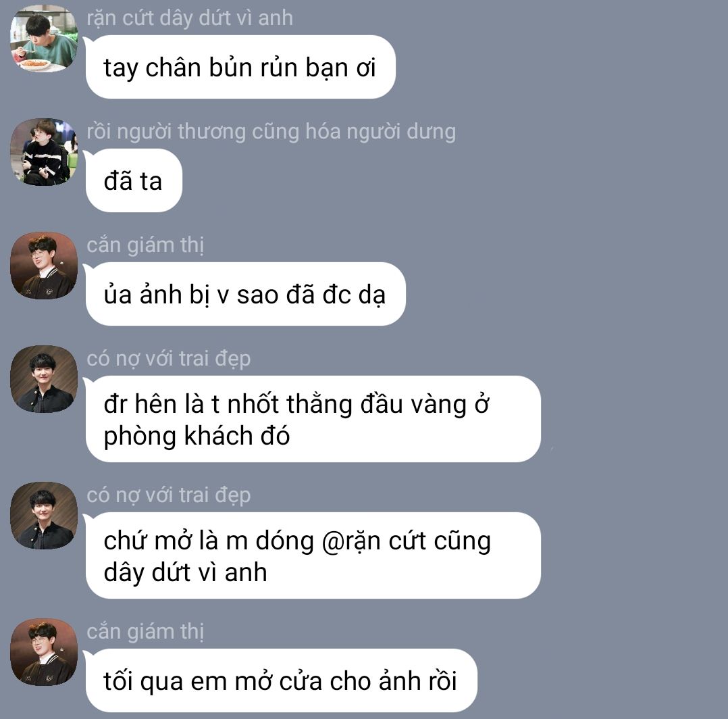Click last "cắn giám thị" sender name

[145, 632]
